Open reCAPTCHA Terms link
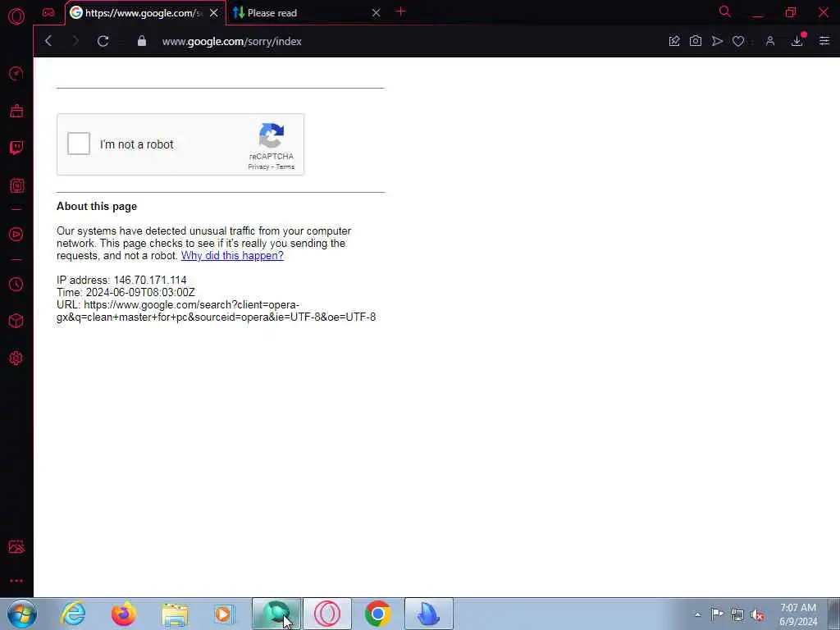The image size is (840, 630). pos(285,167)
